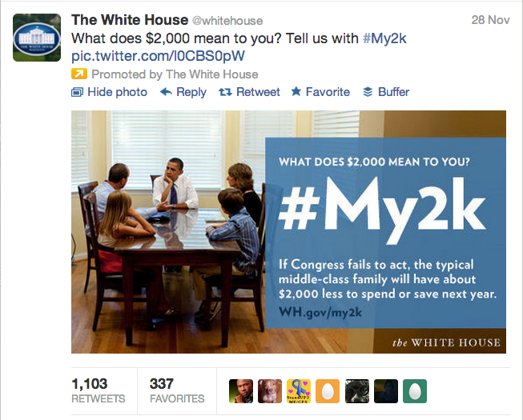The width and height of the screenshot is (523, 420).
Task: Click the yellow Promoted arrow icon
Action: 78,74
